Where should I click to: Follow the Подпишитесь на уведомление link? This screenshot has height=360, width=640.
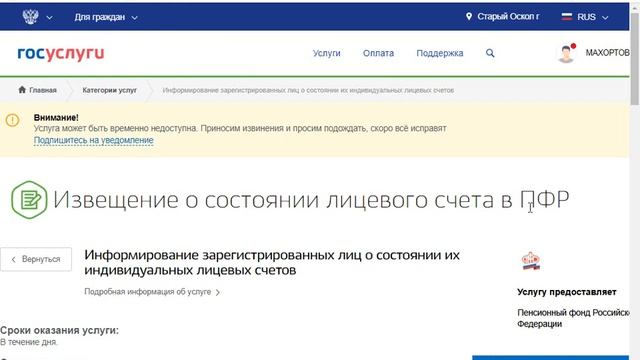[x=93, y=140]
